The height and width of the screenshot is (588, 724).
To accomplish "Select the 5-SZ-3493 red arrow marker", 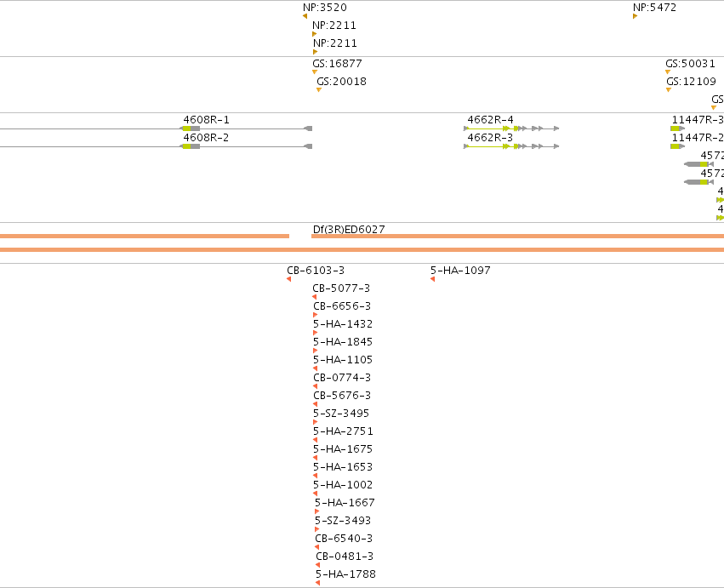I will coord(317,529).
